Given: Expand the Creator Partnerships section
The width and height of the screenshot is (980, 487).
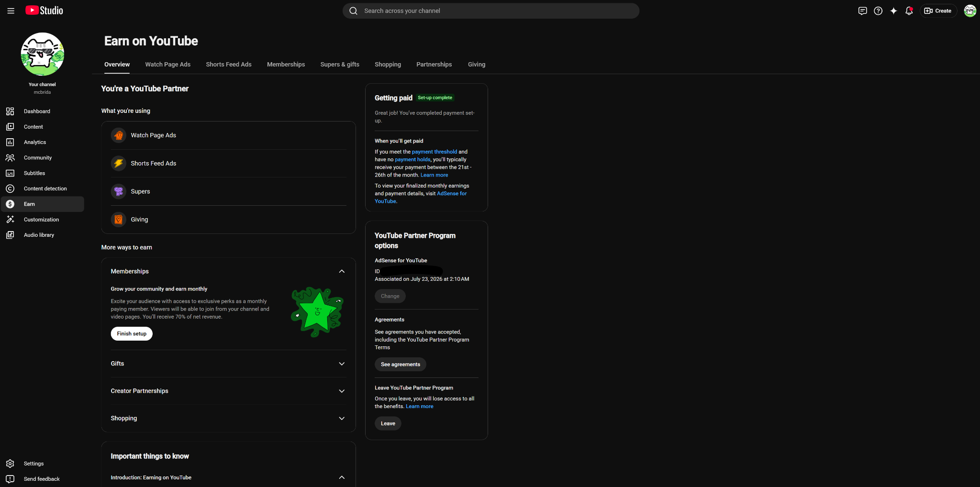Looking at the screenshot, I should [x=342, y=391].
